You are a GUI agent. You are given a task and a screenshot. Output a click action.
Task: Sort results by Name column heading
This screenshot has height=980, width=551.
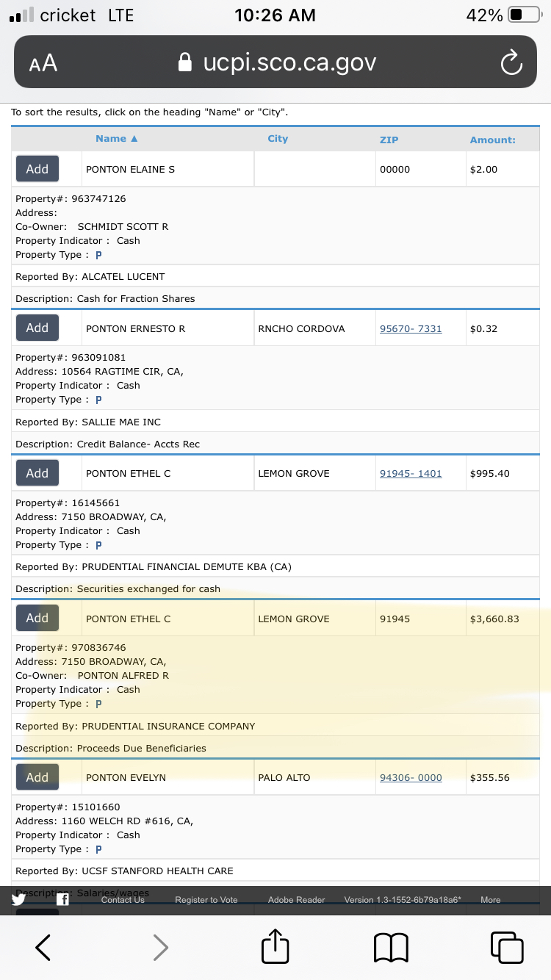point(116,139)
